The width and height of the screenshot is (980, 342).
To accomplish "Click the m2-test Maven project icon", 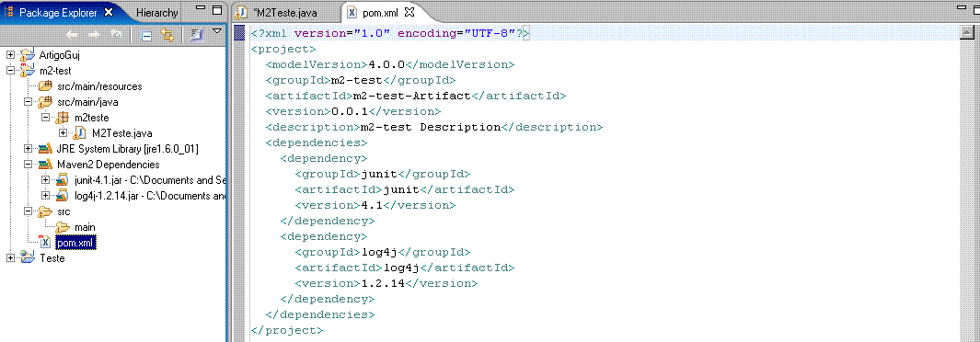I will 28,70.
